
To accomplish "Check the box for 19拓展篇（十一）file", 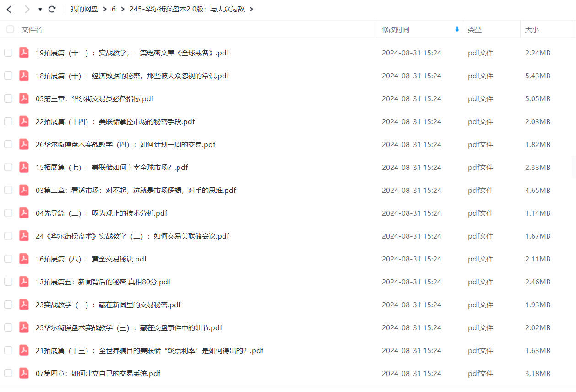I will pyautogui.click(x=8, y=53).
